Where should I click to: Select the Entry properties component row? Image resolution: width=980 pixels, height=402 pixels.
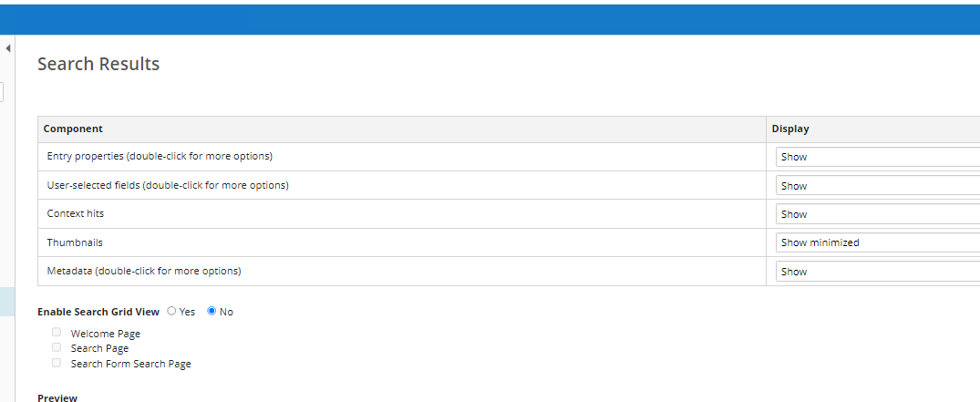tap(160, 156)
